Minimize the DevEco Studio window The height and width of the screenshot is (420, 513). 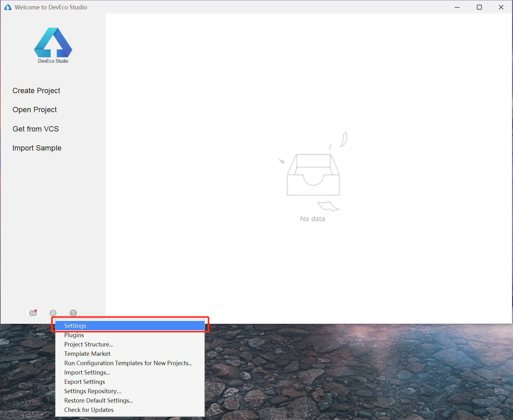tap(457, 7)
